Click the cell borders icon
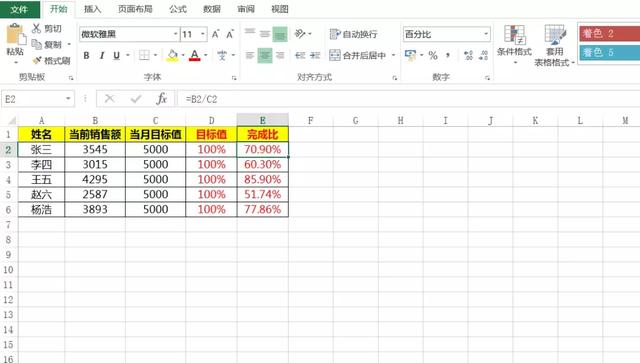 tap(144, 55)
